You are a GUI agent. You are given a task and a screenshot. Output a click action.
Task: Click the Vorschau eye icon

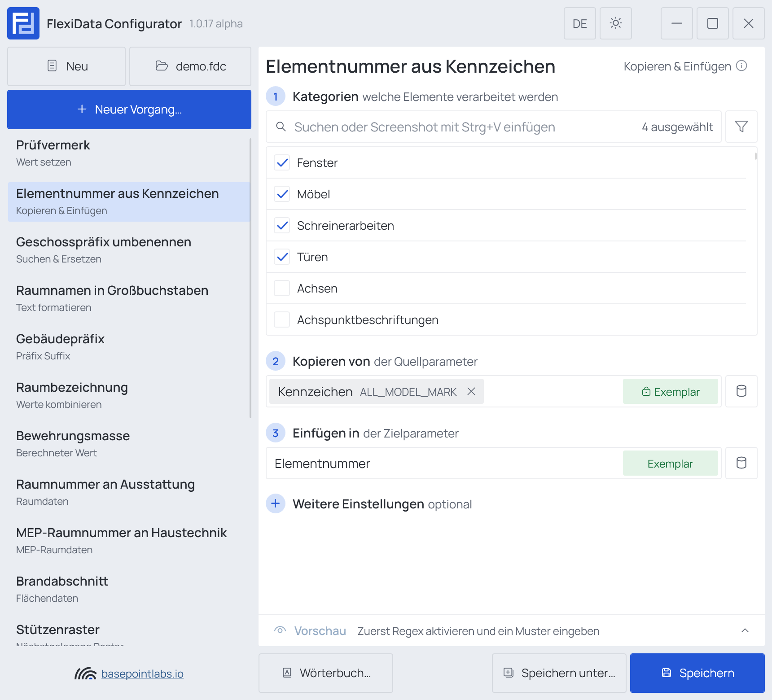pyautogui.click(x=280, y=630)
